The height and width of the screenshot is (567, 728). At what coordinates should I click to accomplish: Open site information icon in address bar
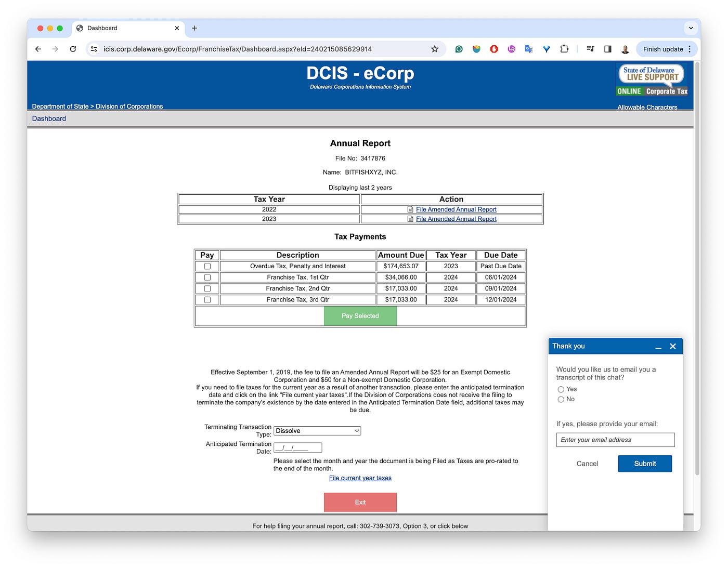(94, 49)
